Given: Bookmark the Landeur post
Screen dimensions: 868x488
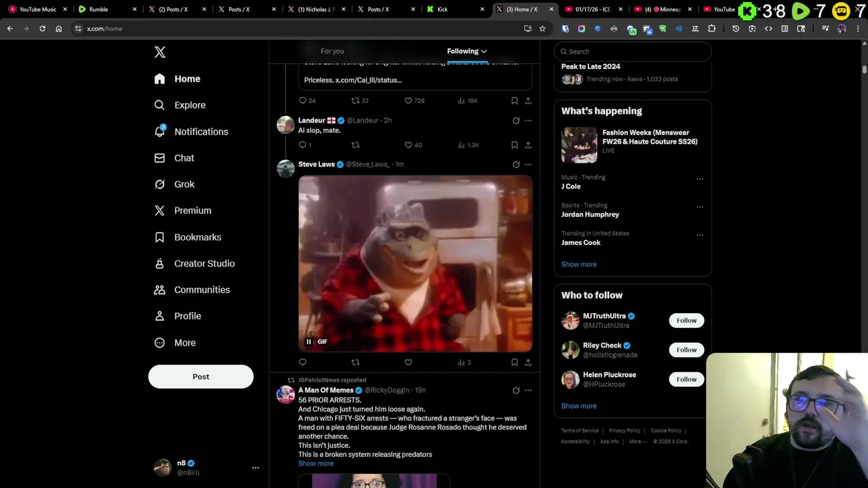Looking at the screenshot, I should click(x=515, y=145).
